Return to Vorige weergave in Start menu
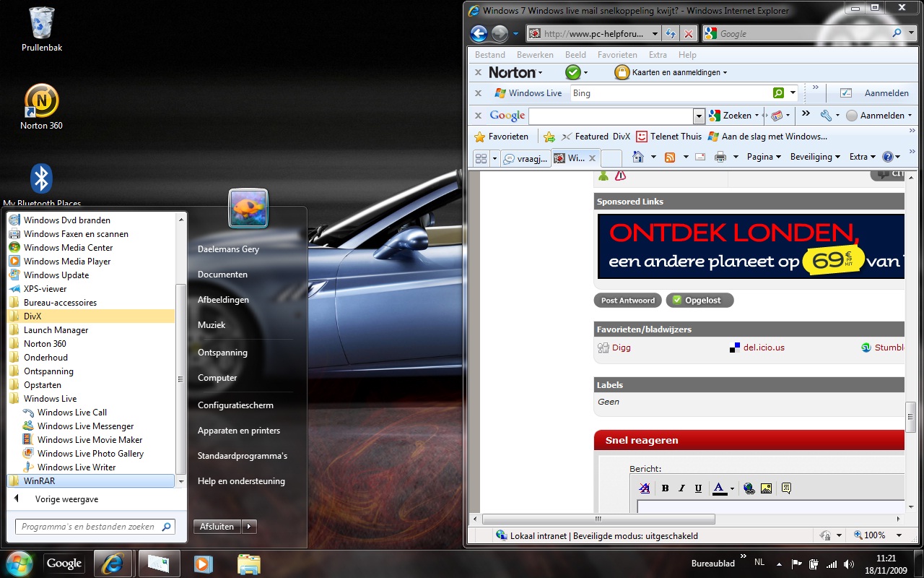Viewport: 924px width, 578px height. point(66,499)
